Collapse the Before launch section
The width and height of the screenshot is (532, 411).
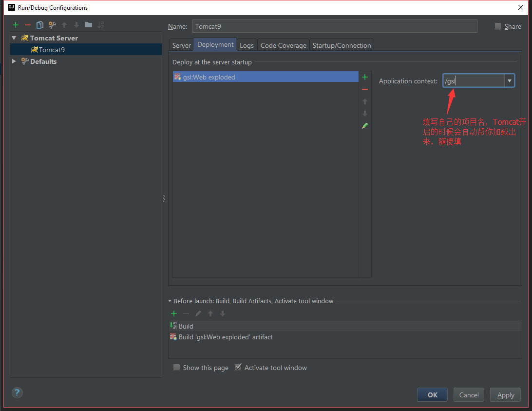point(170,301)
